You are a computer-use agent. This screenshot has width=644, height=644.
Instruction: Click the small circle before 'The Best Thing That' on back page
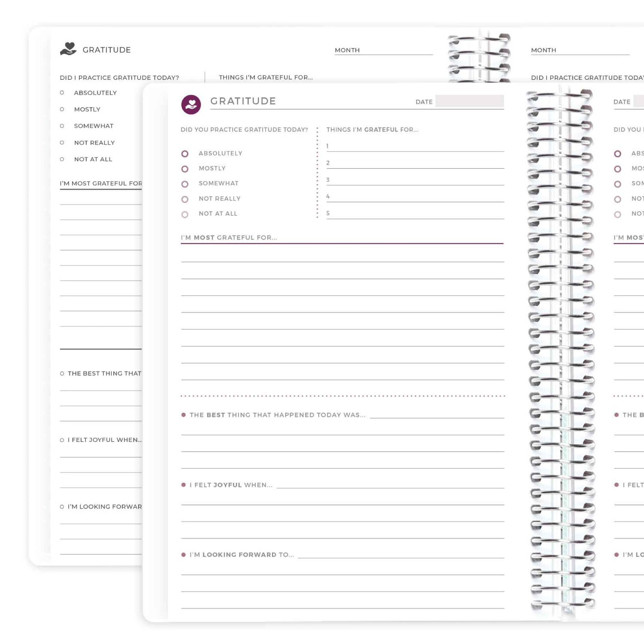[x=62, y=374]
